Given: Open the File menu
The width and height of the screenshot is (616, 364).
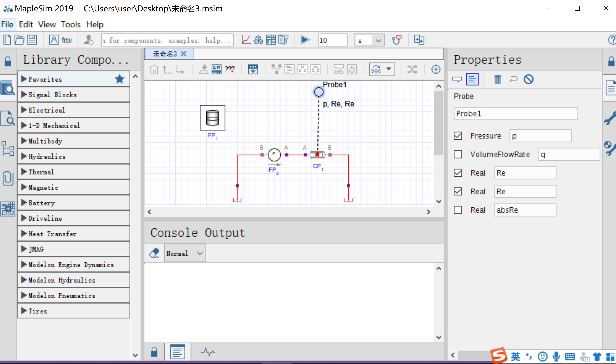Looking at the screenshot, I should [x=7, y=24].
